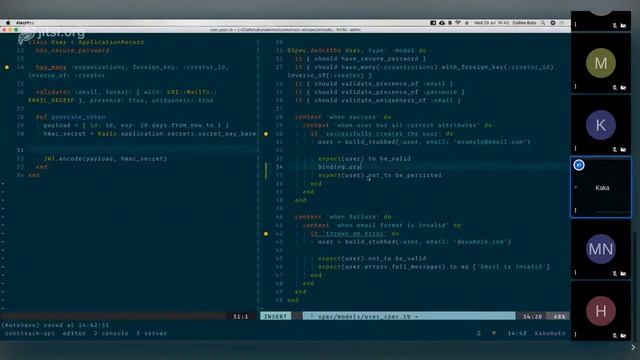
Task: Click the 'binding.pry' line in spec
Action: pyautogui.click(x=340, y=167)
